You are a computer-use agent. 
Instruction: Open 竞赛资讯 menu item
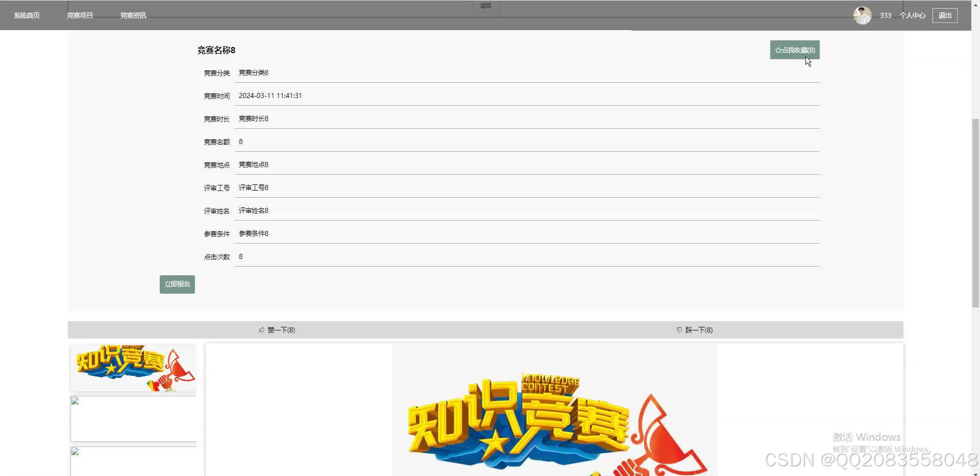coord(133,15)
